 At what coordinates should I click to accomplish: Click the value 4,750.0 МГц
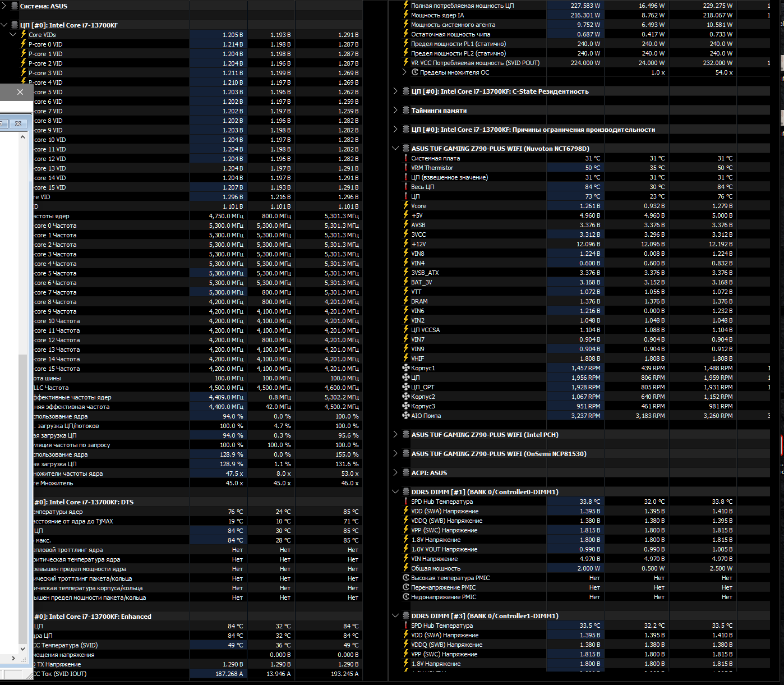226,216
